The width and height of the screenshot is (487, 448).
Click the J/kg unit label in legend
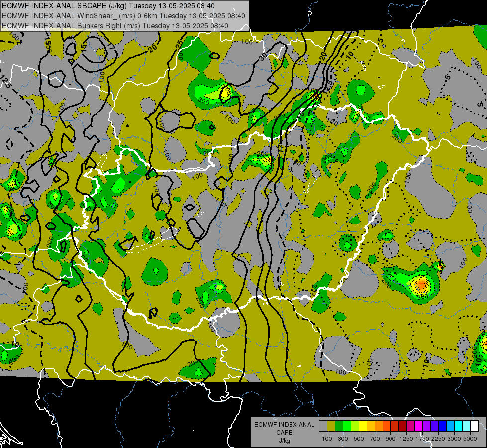coord(285,441)
